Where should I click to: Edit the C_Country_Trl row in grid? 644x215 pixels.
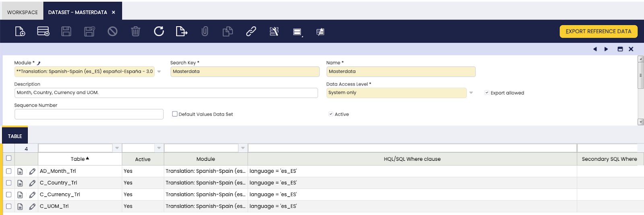[x=32, y=183]
